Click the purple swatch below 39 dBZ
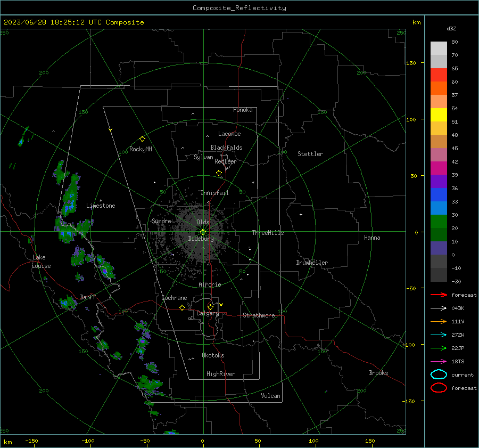Image resolution: width=479 pixels, height=448 pixels. pyautogui.click(x=439, y=181)
